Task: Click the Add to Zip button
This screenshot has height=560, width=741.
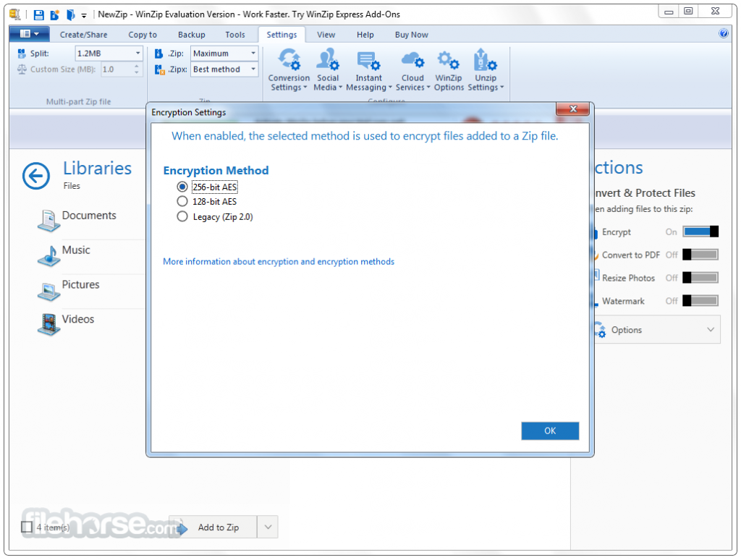Action: [213, 527]
